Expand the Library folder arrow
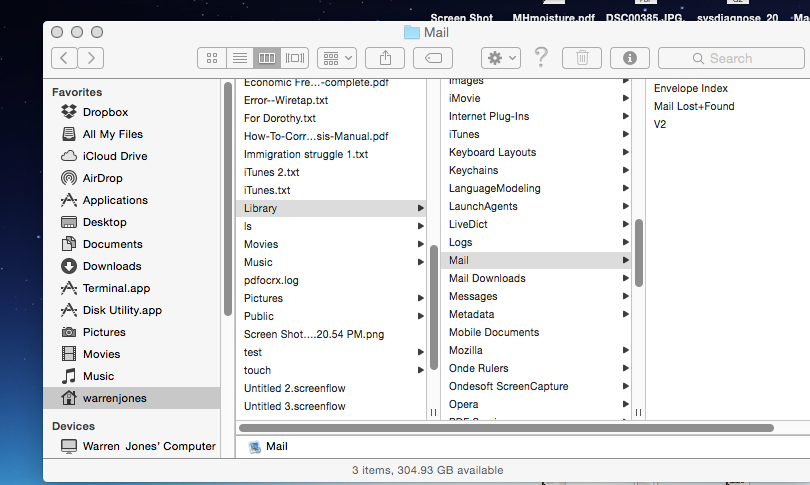This screenshot has height=485, width=810. tap(420, 208)
